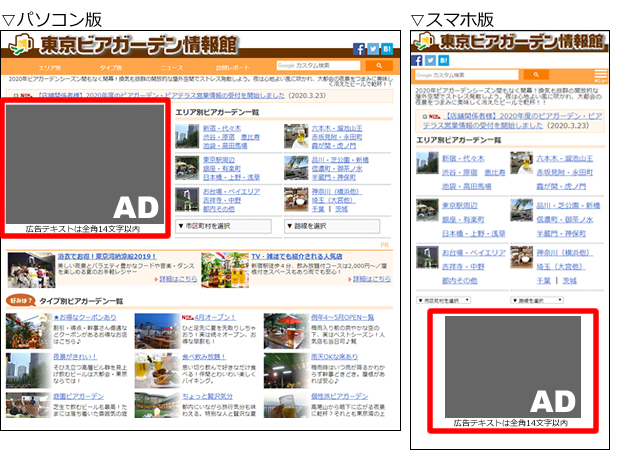Click the Hatena B! icon in the desktop header
This screenshot has width=620, height=450.
click(387, 49)
